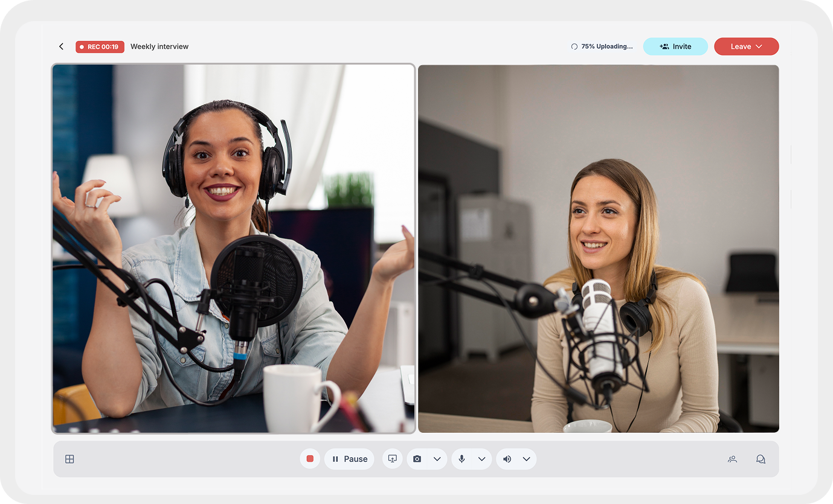This screenshot has width=833, height=504.
Task: Toggle the speaker volume icon
Action: 507,459
